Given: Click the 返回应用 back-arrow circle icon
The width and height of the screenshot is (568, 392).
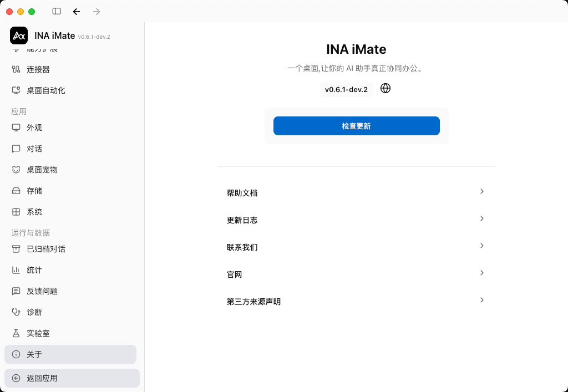Looking at the screenshot, I should 16,378.
